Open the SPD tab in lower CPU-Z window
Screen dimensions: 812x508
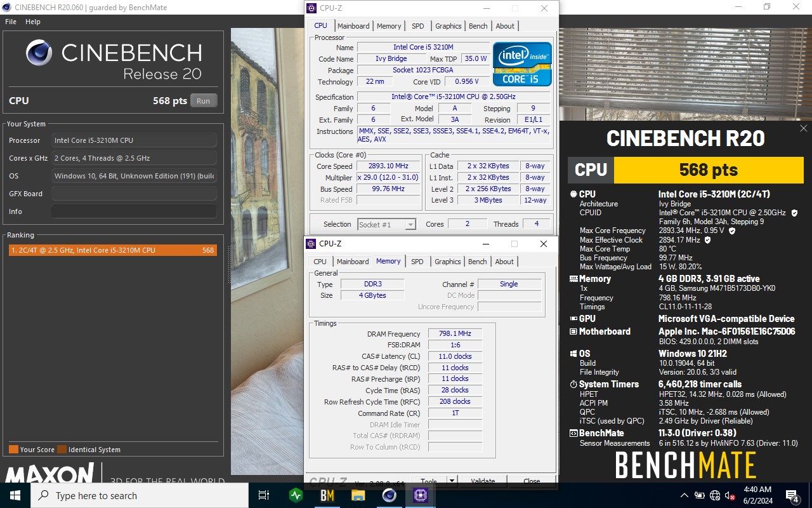417,262
